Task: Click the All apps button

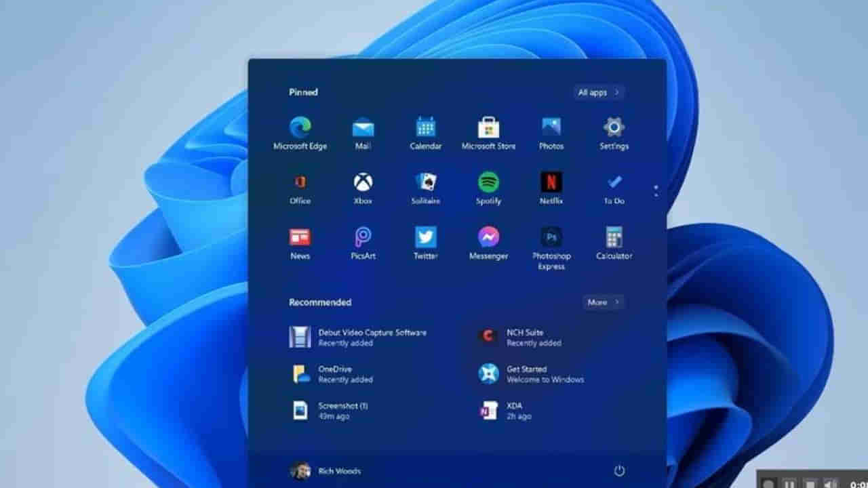Action: tap(598, 92)
